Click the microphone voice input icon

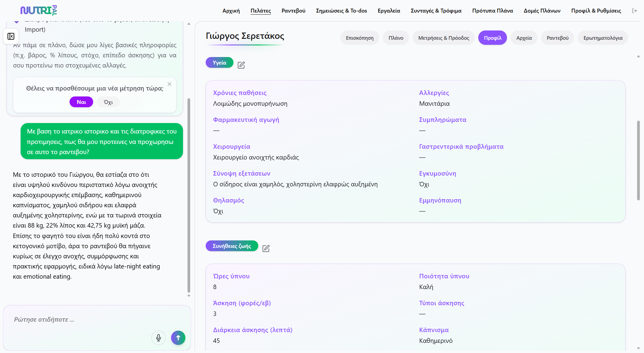(158, 338)
